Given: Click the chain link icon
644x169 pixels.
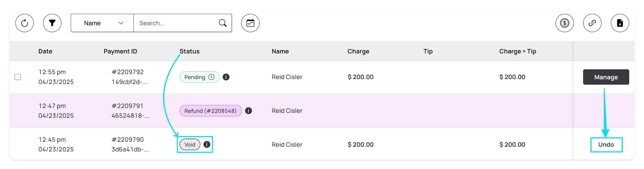Looking at the screenshot, I should point(592,23).
